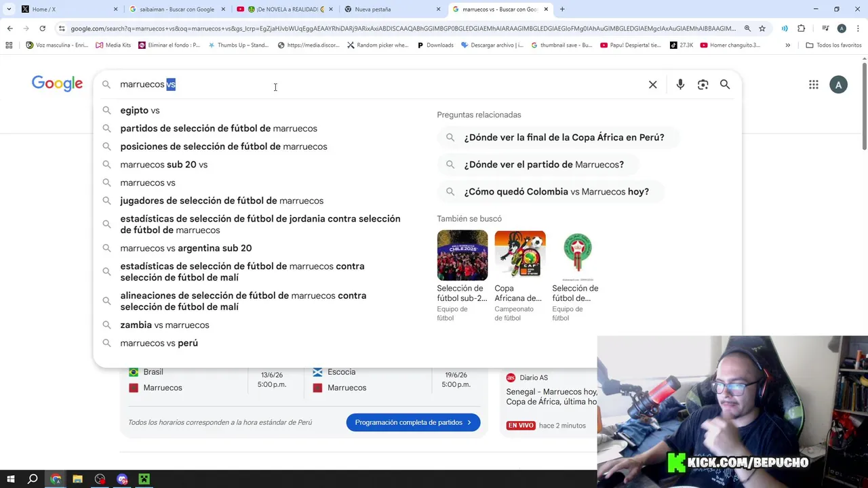Open the Thumbs Up bookmark

239,45
